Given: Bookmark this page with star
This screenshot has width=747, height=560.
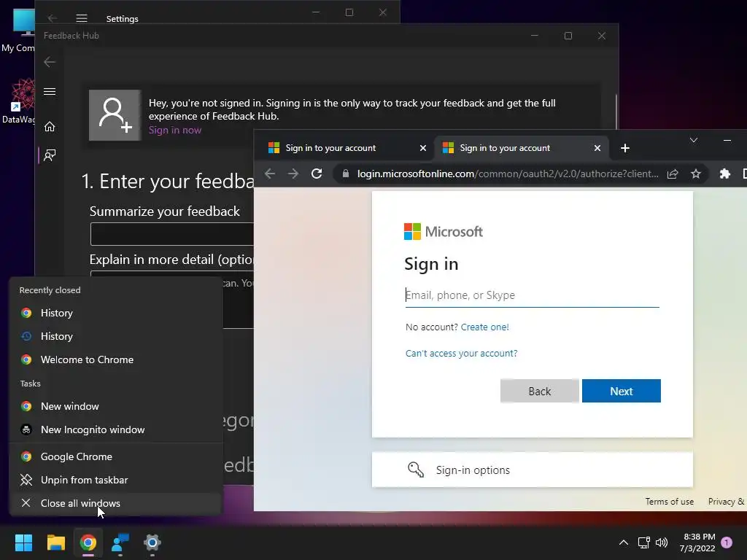Looking at the screenshot, I should (695, 174).
